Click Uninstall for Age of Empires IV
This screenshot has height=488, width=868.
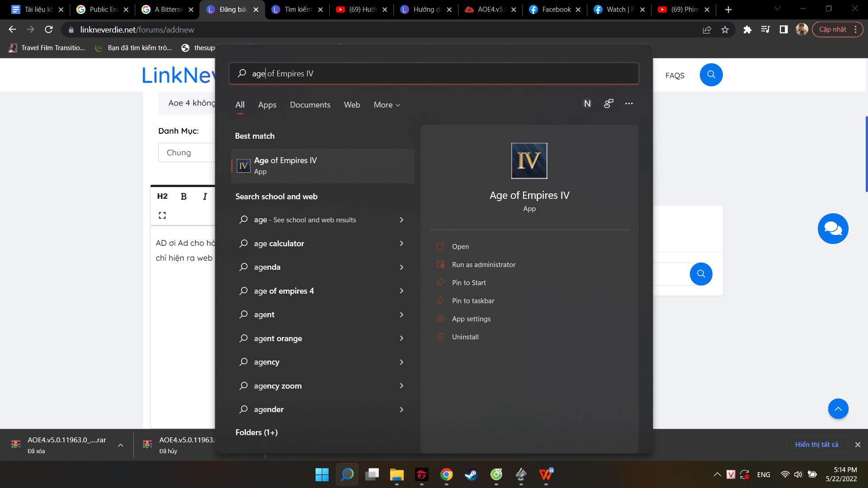465,337
